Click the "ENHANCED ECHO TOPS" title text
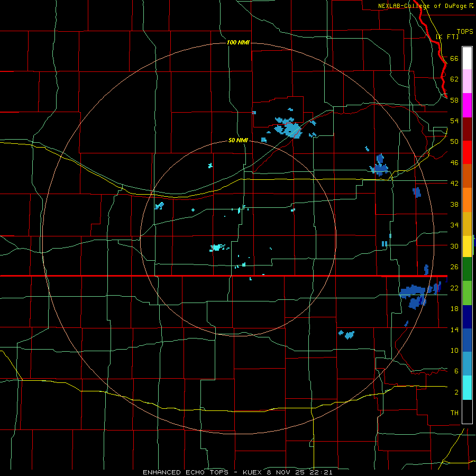 (x=186, y=472)
